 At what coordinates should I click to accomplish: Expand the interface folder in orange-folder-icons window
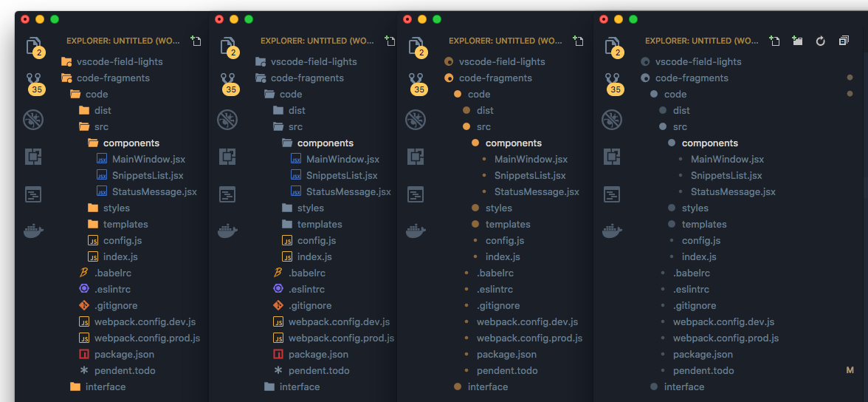pos(97,386)
